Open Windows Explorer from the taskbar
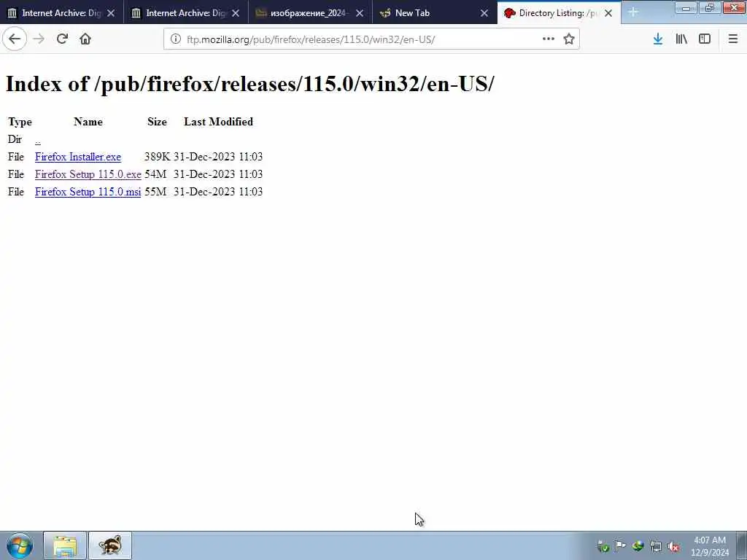 click(65, 545)
